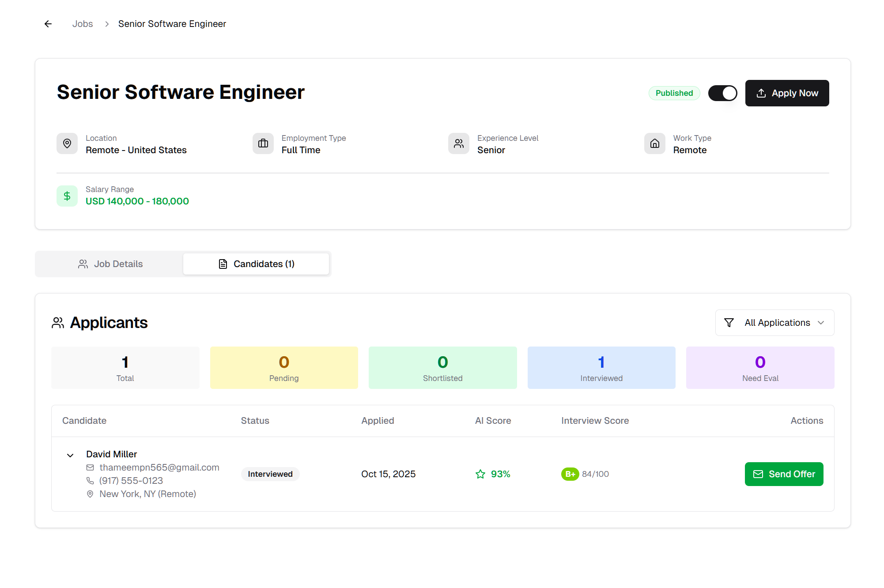This screenshot has height=588, width=884.
Task: Click the yellow Pending stat card
Action: coord(284,368)
